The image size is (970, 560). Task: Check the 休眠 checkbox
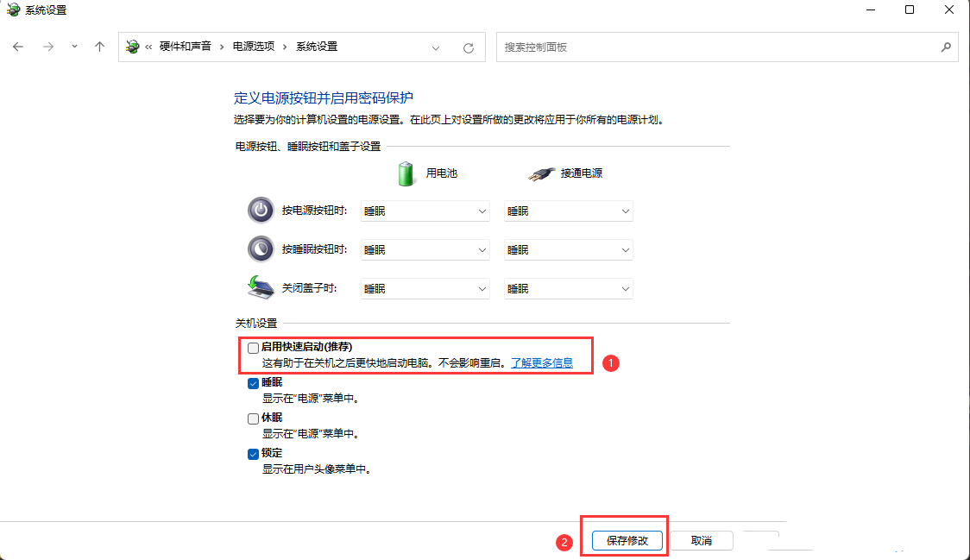(x=253, y=418)
